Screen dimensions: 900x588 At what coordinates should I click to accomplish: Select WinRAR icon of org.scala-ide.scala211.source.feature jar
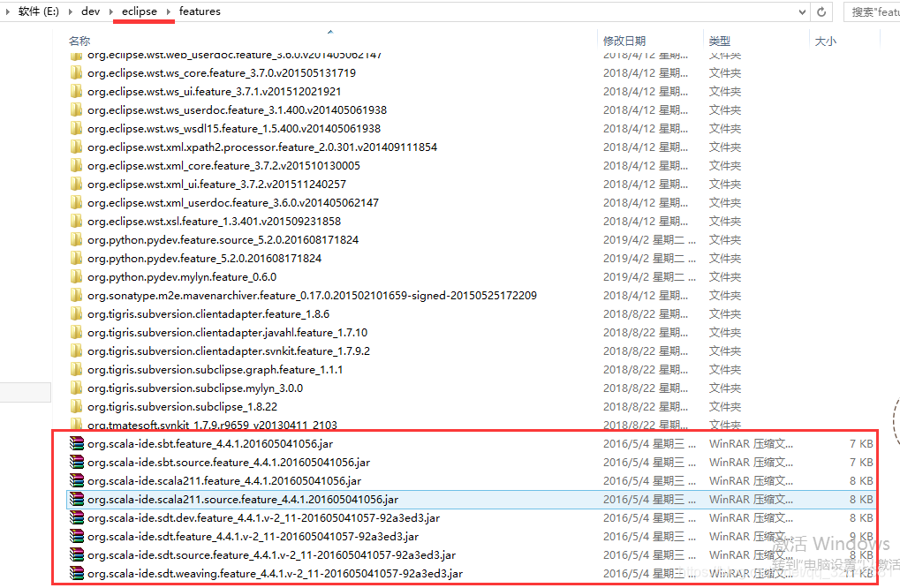pyautogui.click(x=76, y=499)
